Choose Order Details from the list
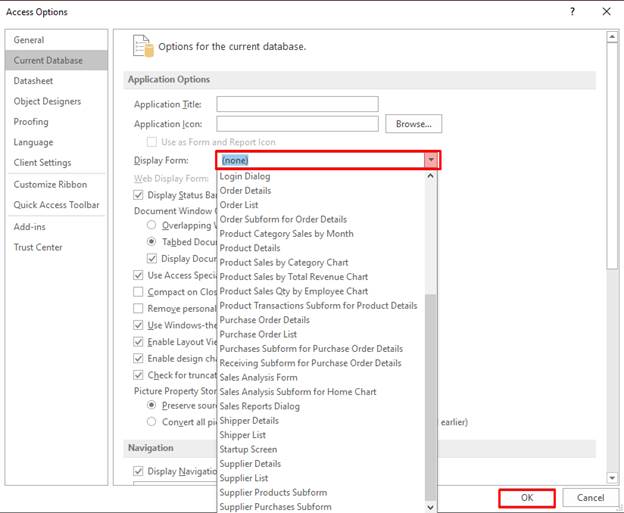Image resolution: width=624 pixels, height=513 pixels. coord(321,191)
